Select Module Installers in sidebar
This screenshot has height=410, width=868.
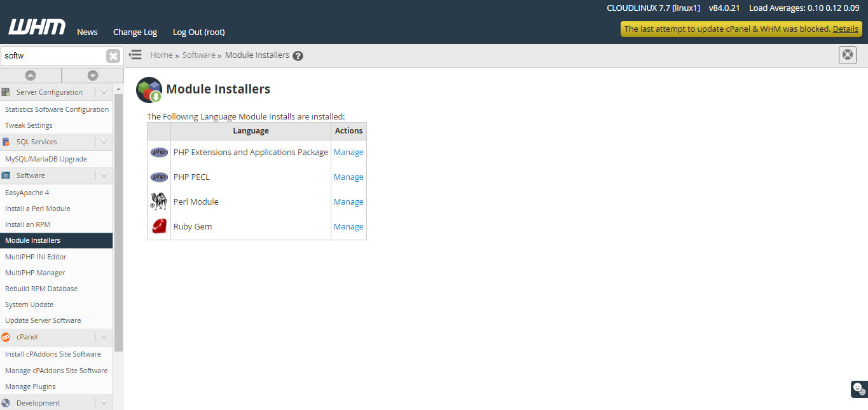click(57, 240)
